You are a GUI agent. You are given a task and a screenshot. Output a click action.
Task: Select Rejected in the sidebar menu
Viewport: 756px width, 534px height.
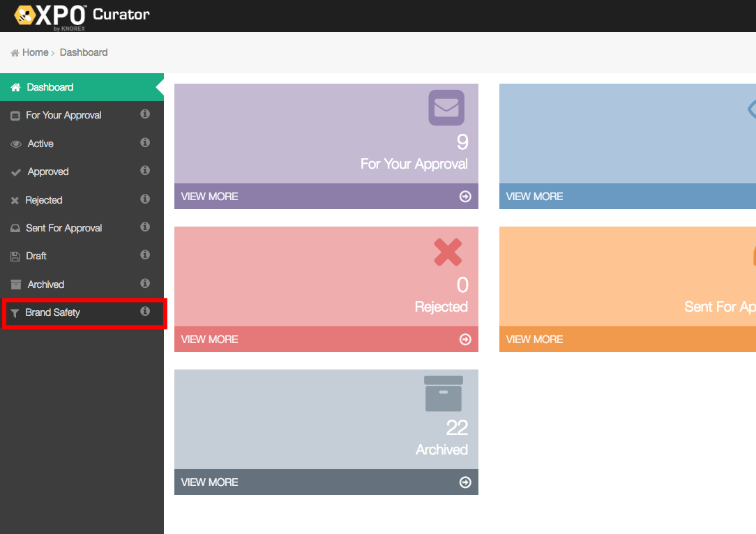(x=43, y=200)
